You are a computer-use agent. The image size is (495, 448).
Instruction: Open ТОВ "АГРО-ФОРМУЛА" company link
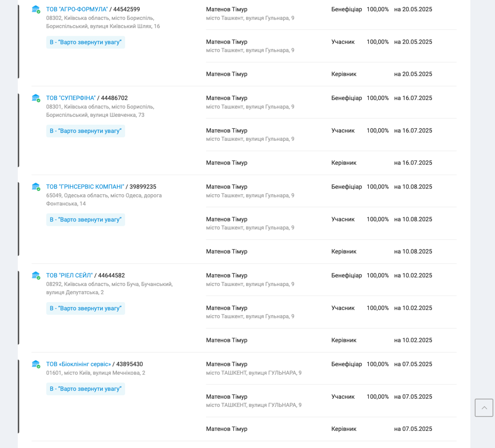point(77,9)
